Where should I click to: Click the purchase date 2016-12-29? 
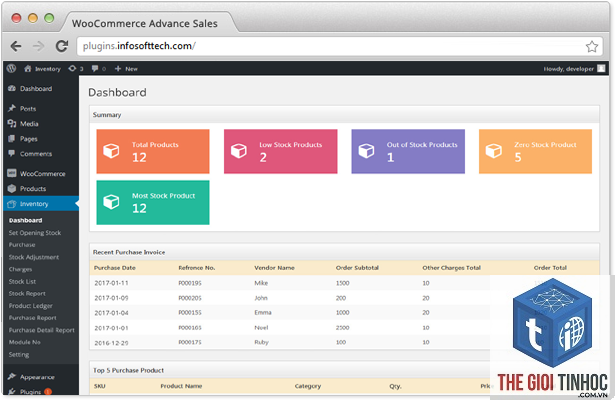coord(111,343)
